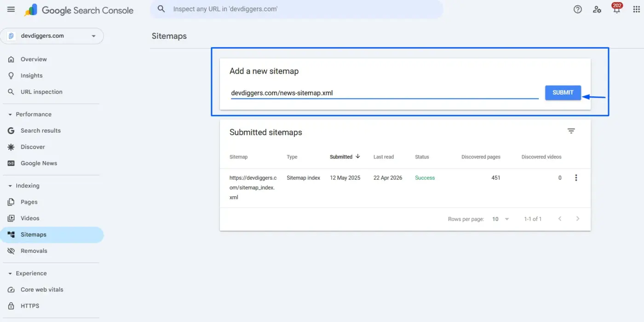Submit the new sitemap
The width and height of the screenshot is (644, 322).
[x=563, y=93]
